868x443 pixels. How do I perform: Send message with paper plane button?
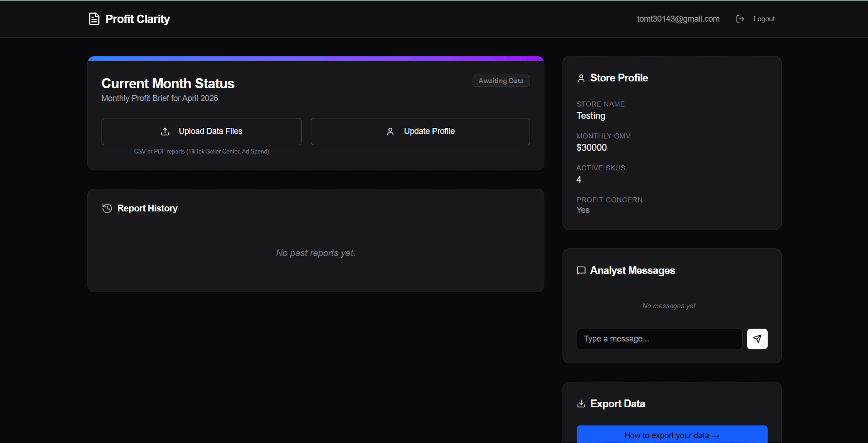(757, 339)
